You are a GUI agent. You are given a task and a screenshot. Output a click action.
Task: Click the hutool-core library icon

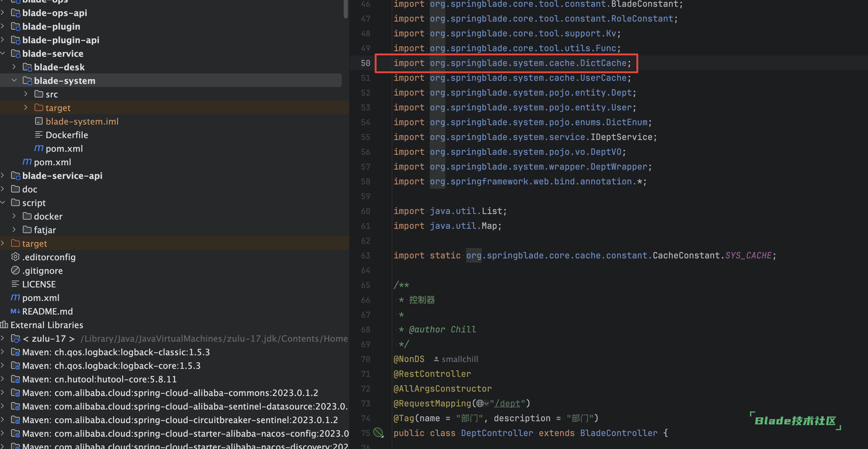tap(15, 379)
